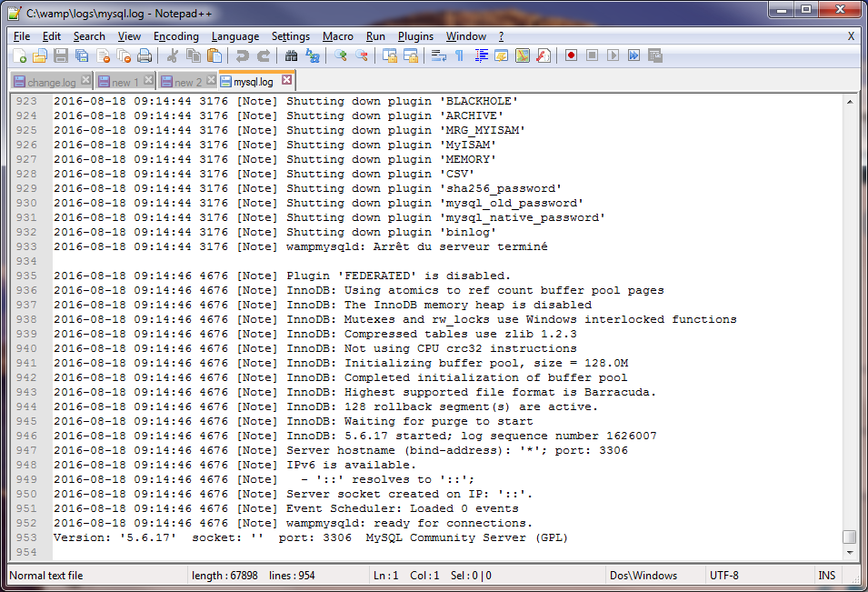Select the Cut toolbar icon
This screenshot has width=868, height=592.
point(171,55)
